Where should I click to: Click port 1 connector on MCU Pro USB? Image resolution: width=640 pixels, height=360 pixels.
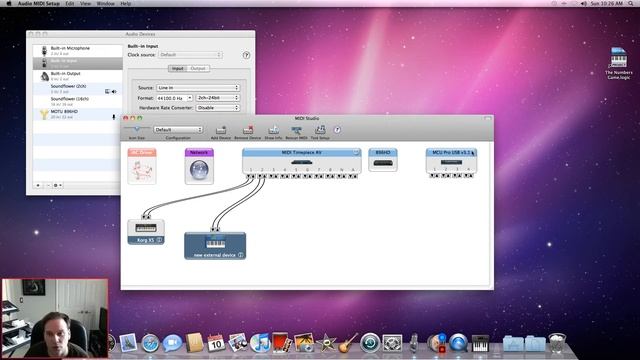[435, 176]
